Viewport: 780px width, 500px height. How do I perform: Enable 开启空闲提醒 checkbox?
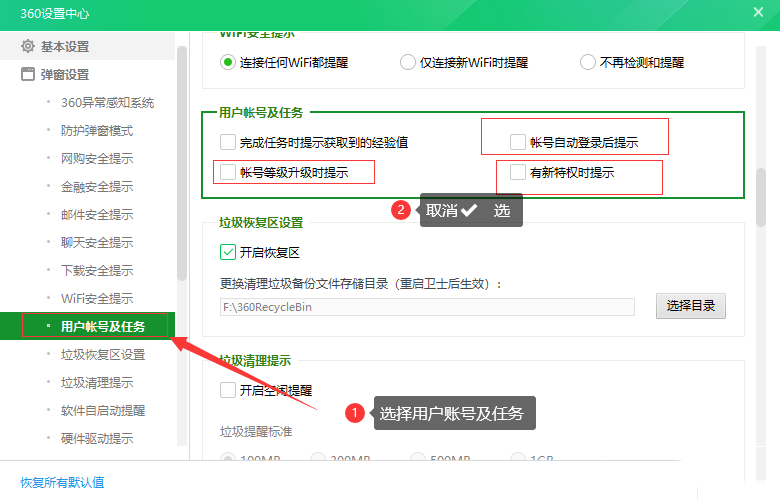228,390
